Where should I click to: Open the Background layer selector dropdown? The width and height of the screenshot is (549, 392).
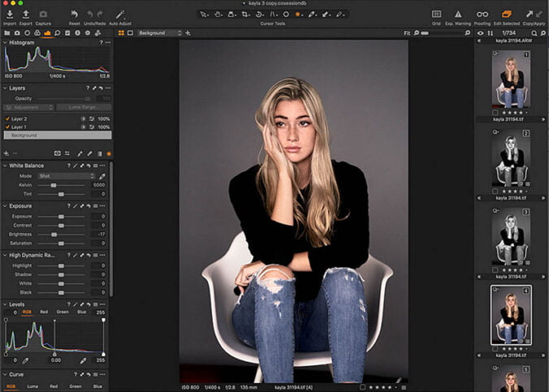click(x=160, y=33)
